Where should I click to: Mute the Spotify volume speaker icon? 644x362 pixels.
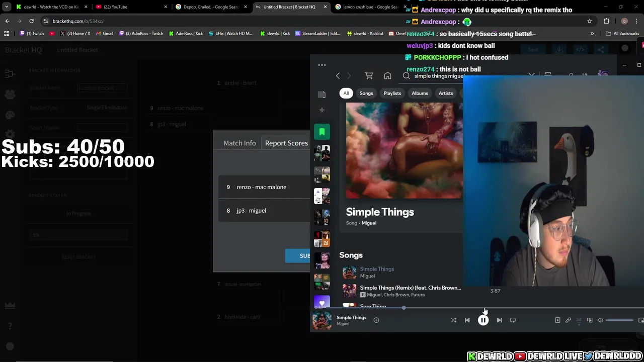(x=600, y=320)
